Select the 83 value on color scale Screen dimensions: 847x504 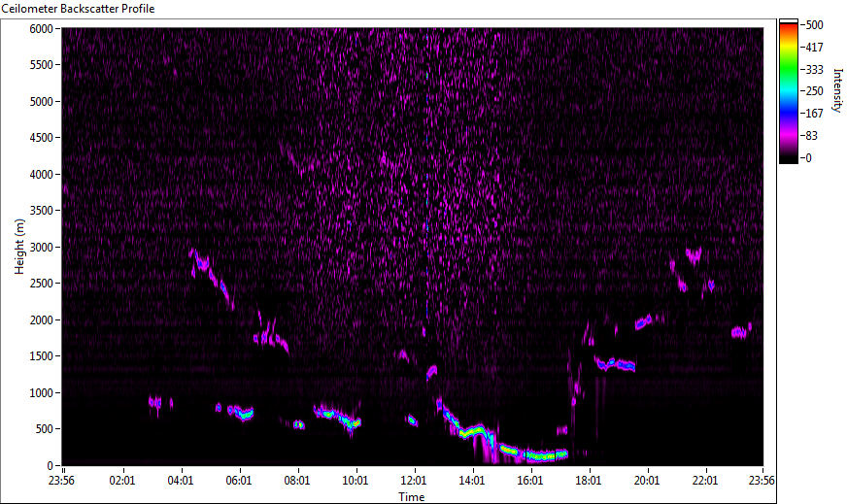[x=811, y=136]
